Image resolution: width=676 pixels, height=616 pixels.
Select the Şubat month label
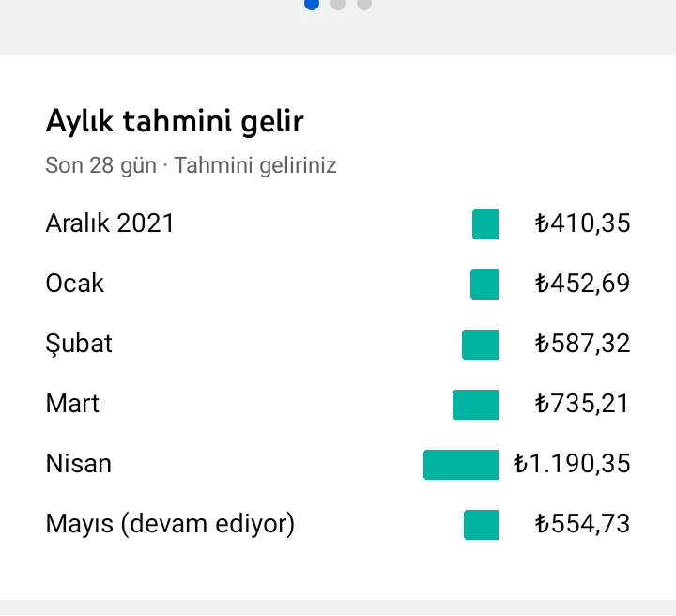79,345
